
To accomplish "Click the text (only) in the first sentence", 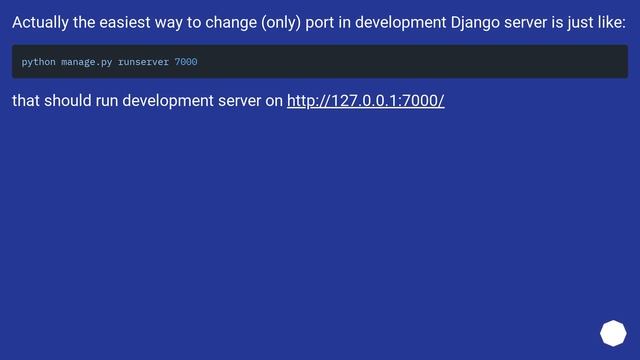I will pyautogui.click(x=281, y=22).
